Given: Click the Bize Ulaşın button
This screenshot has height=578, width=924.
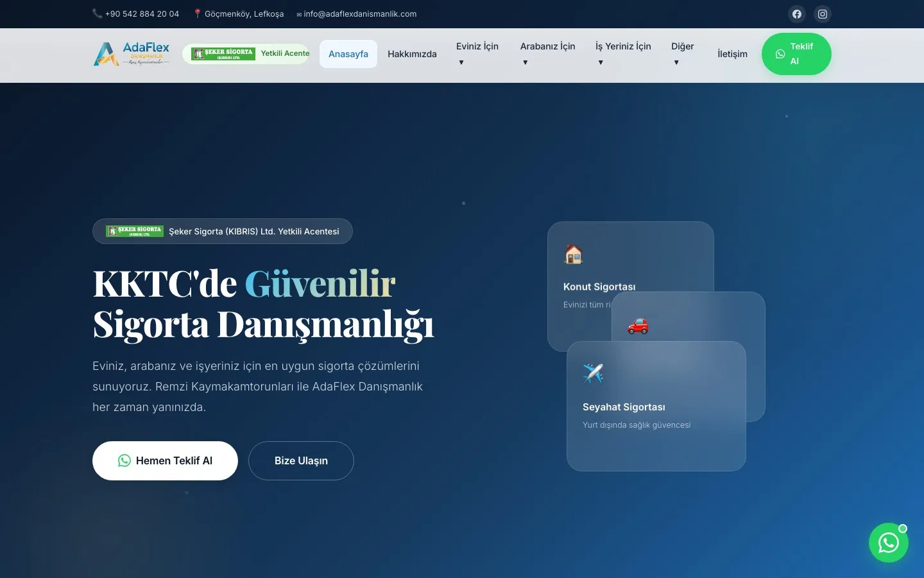Looking at the screenshot, I should (x=301, y=460).
